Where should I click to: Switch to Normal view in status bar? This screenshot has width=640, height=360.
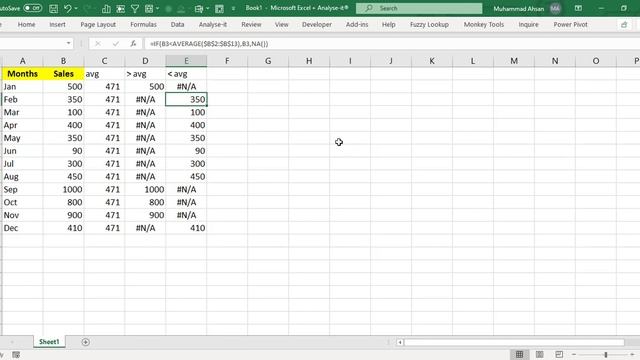pyautogui.click(x=519, y=354)
